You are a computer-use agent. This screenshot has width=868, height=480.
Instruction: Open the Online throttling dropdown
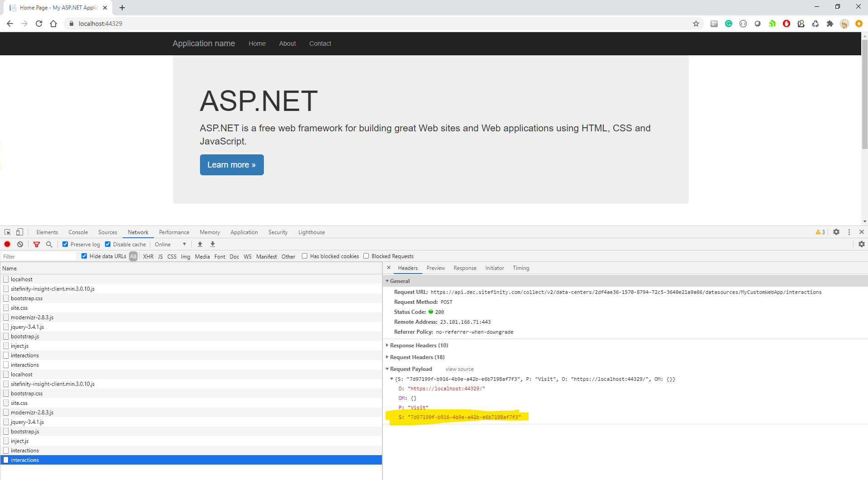coord(170,244)
